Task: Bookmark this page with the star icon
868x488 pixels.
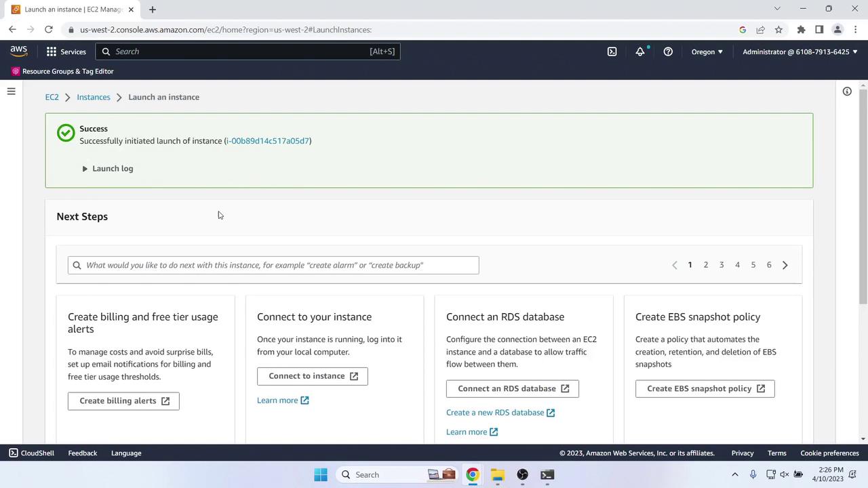Action: coord(778,30)
